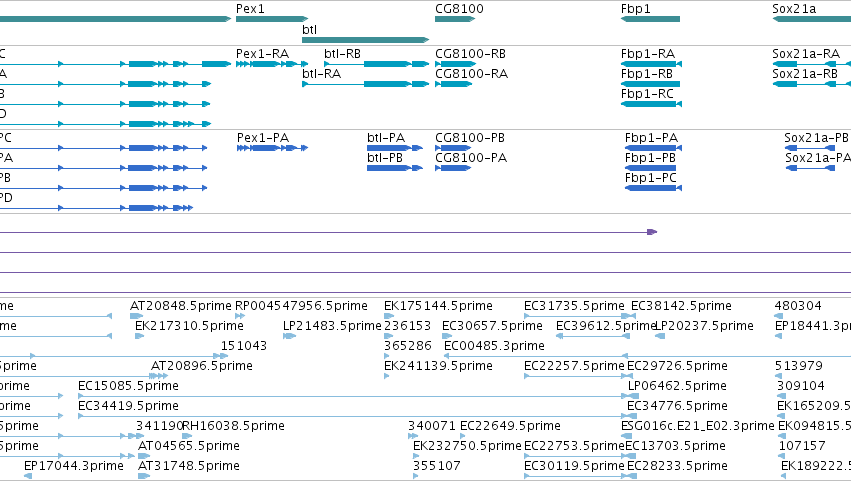Select EST EK175144.5prime
The image size is (851, 481).
pyautogui.click(x=438, y=306)
